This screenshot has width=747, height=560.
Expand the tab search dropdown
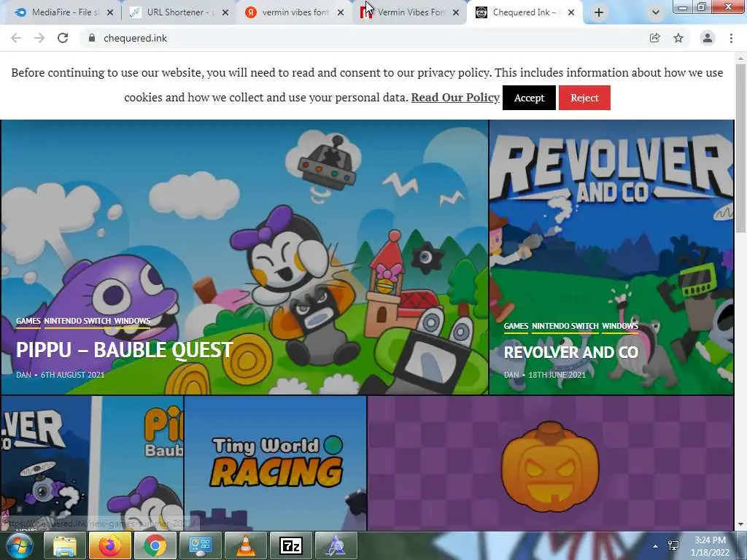point(656,12)
